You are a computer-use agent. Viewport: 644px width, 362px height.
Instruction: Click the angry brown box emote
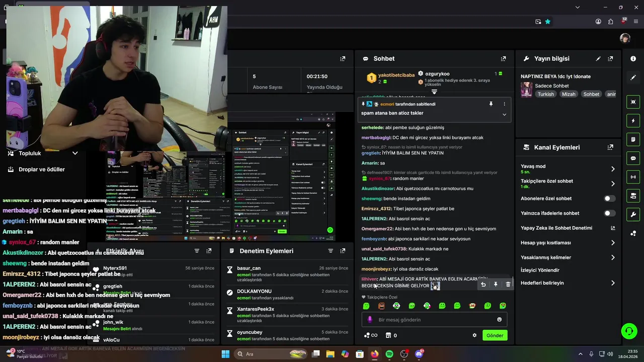pos(381,306)
